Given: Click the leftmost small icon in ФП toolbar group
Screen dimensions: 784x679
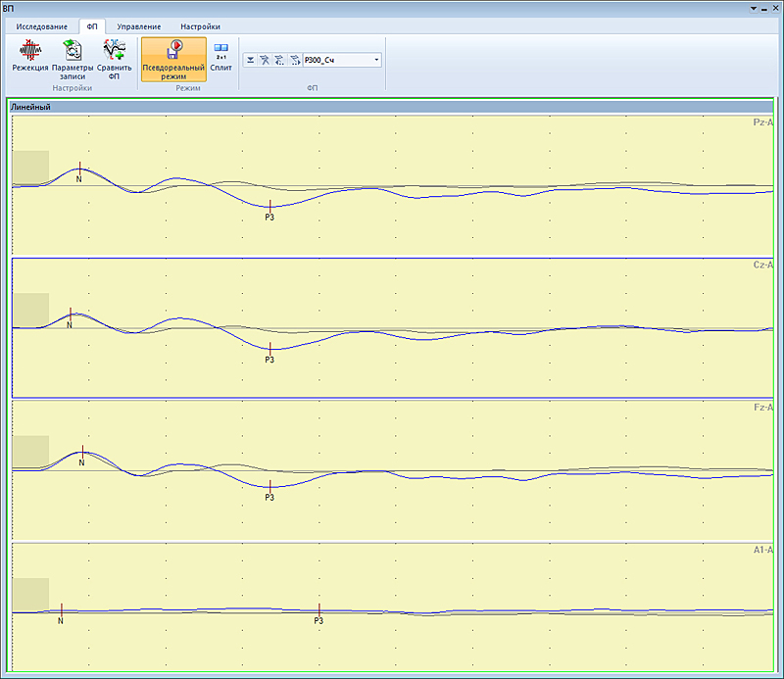Looking at the screenshot, I should pyautogui.click(x=251, y=60).
